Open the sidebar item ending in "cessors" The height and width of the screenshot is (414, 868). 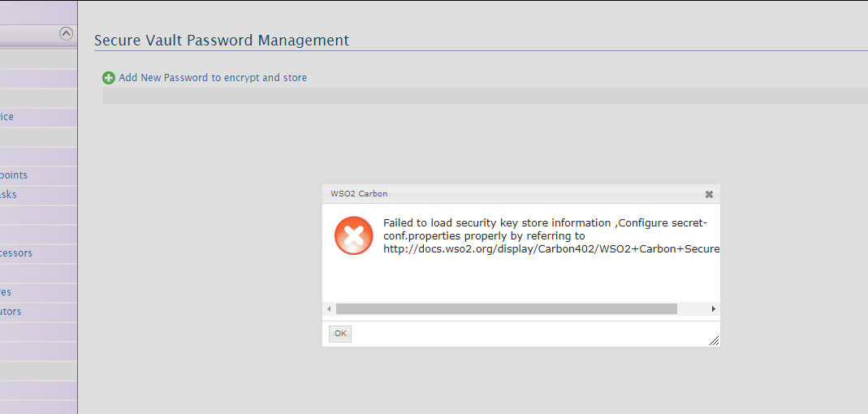tap(16, 253)
